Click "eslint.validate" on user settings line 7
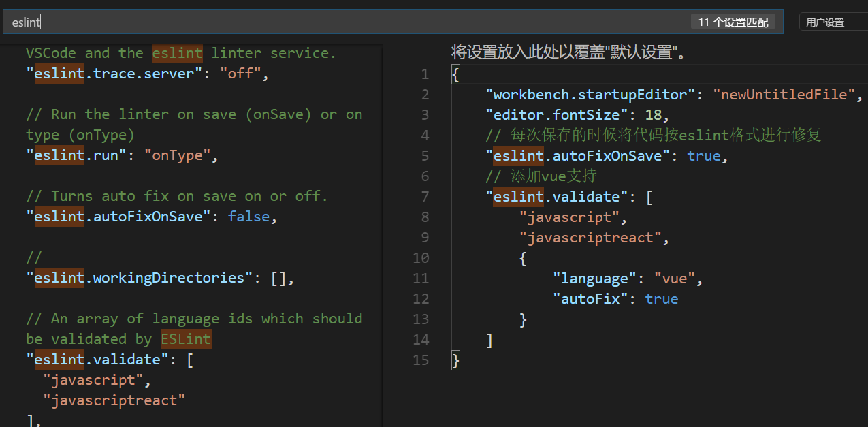The width and height of the screenshot is (868, 427). pyautogui.click(x=557, y=197)
